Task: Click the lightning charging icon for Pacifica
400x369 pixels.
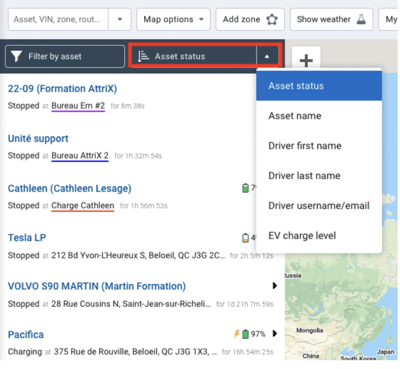Action: 237,334
